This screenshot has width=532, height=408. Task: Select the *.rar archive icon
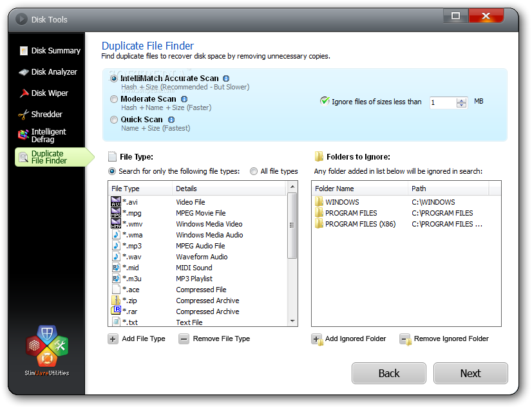tap(116, 311)
